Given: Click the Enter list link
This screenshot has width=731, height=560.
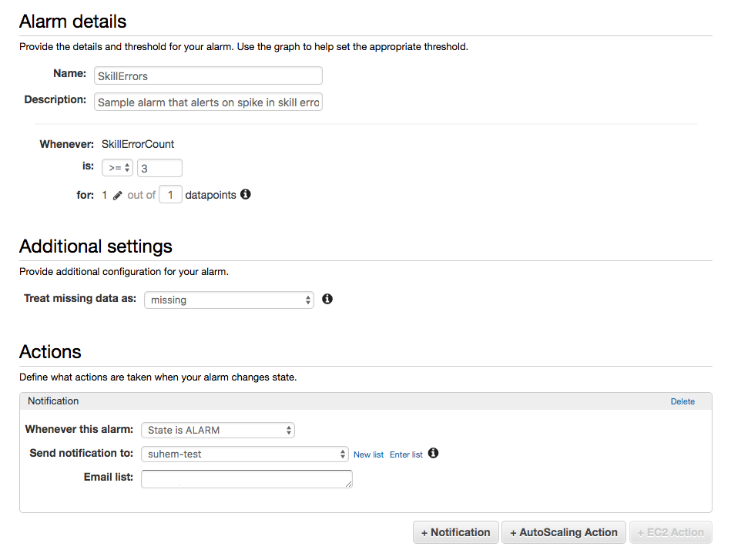Looking at the screenshot, I should (406, 454).
